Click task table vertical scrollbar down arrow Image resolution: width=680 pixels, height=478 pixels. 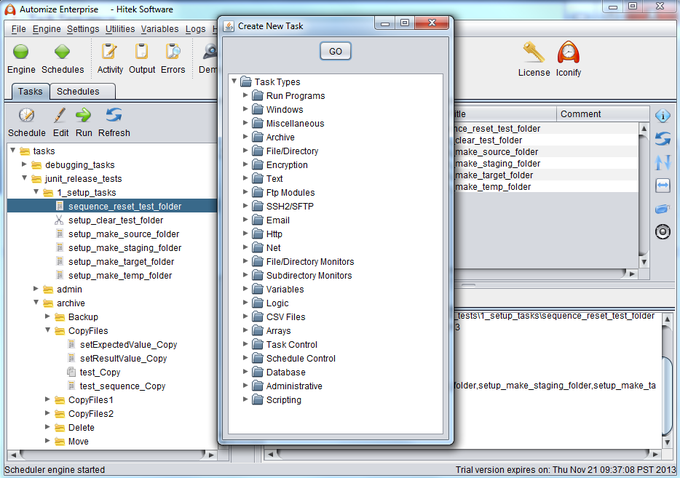[644, 262]
